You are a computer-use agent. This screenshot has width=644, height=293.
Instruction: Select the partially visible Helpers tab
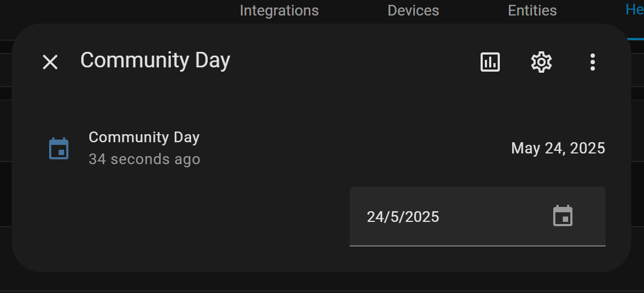coord(634,10)
